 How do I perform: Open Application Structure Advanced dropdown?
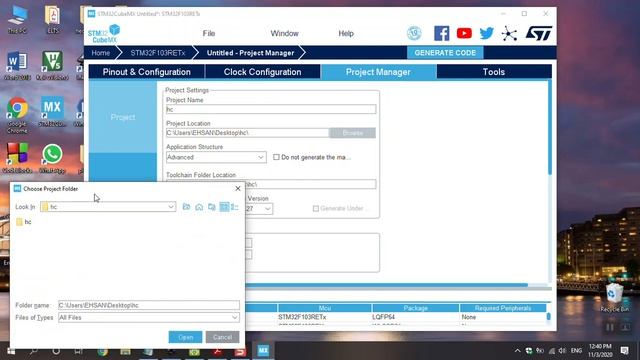pos(216,157)
